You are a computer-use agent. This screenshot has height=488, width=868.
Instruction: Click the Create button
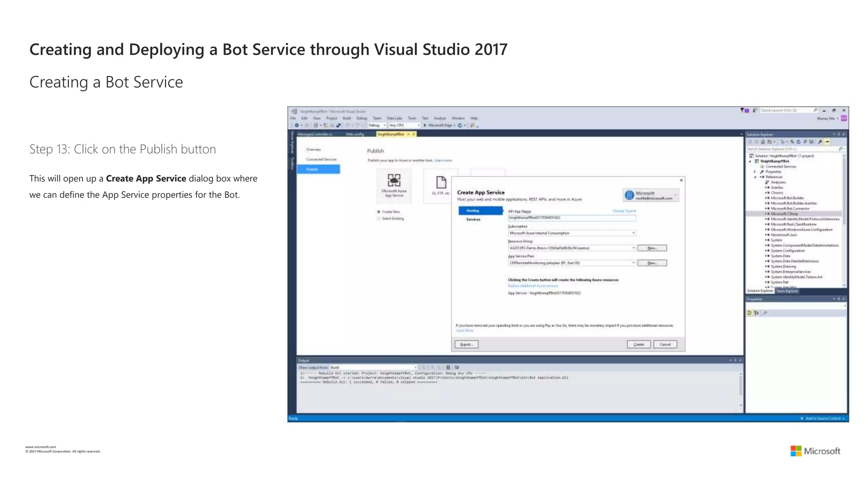click(638, 344)
